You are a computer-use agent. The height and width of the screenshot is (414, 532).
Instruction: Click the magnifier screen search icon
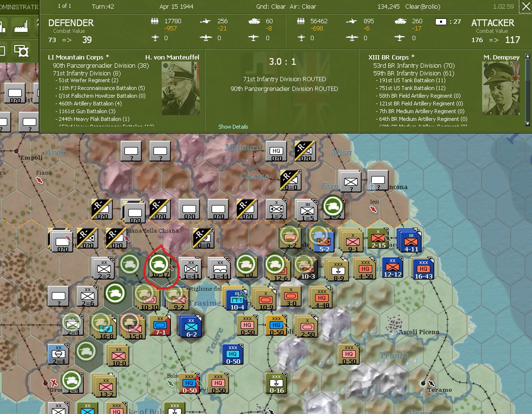(x=21, y=51)
